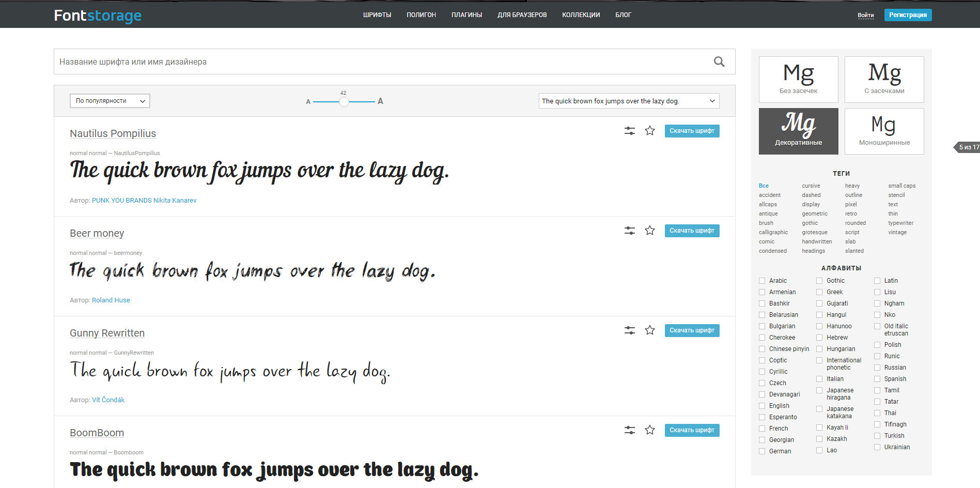The image size is (980, 488).
Task: Navigate to КОЛЛЕКЦИИ
Action: point(581,15)
